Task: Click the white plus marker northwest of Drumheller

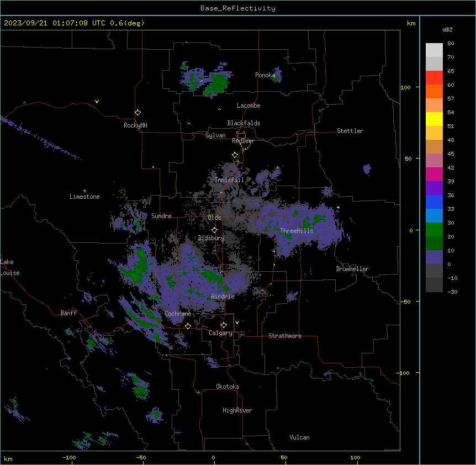Action: (338, 207)
